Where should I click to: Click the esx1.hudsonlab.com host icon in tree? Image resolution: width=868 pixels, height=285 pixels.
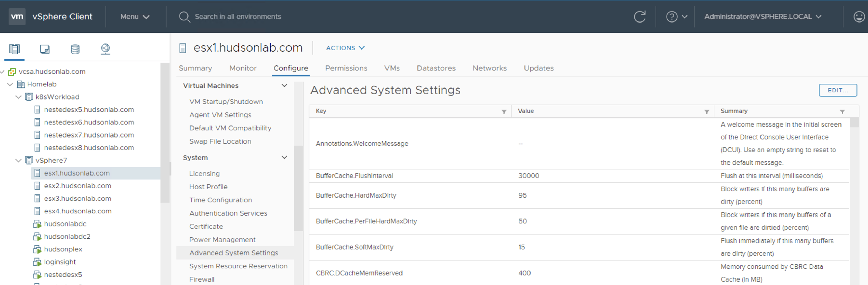[37, 173]
